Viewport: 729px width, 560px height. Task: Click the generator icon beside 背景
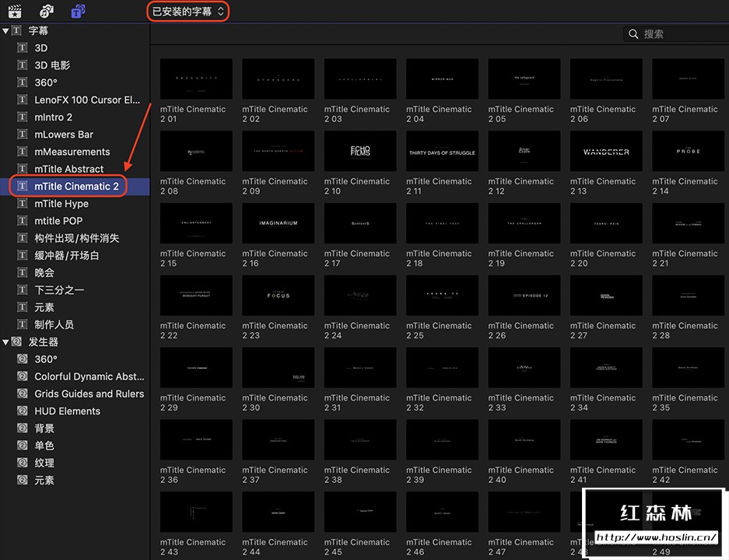pyautogui.click(x=23, y=428)
